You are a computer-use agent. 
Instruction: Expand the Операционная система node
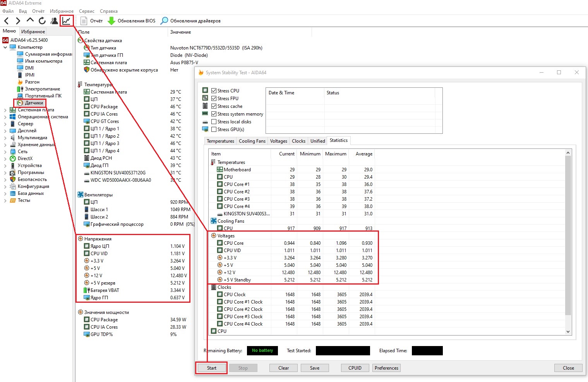click(x=5, y=117)
